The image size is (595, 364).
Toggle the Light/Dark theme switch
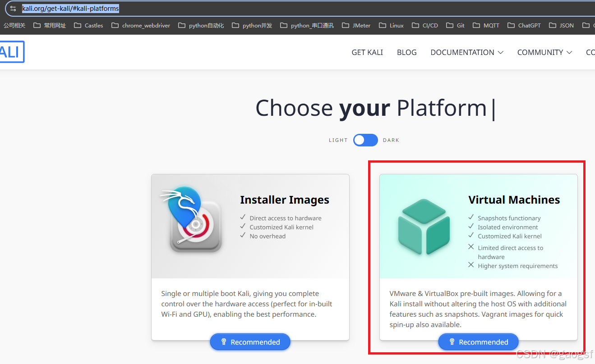tap(365, 140)
